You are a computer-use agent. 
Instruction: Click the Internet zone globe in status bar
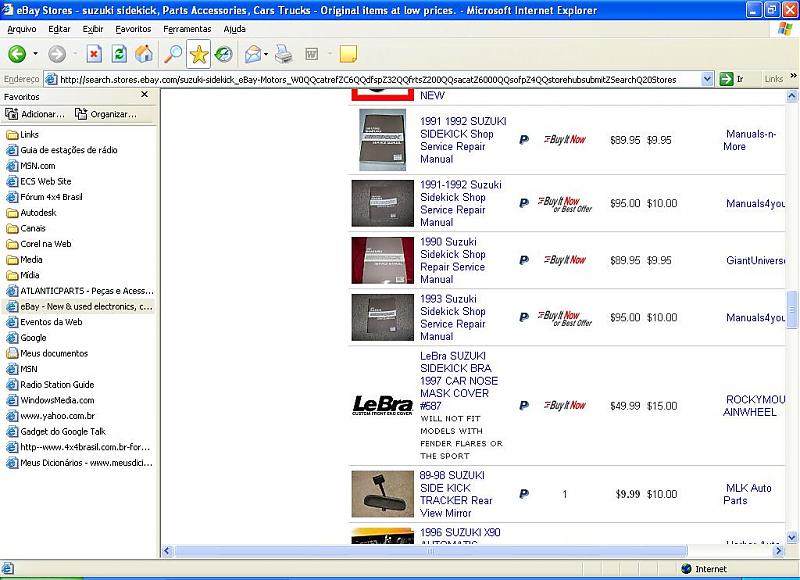(686, 569)
